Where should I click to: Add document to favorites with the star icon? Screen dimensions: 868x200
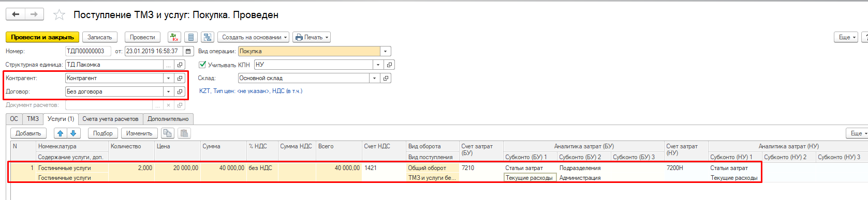click(x=60, y=15)
